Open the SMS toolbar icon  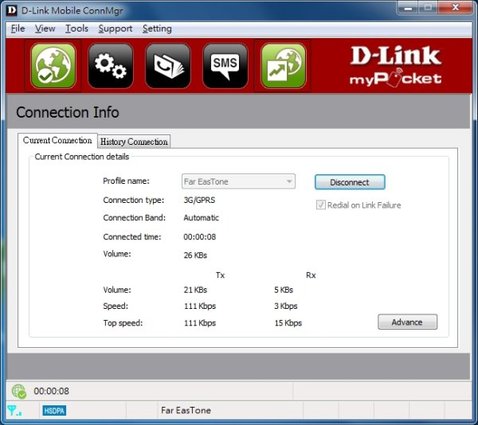[225, 66]
